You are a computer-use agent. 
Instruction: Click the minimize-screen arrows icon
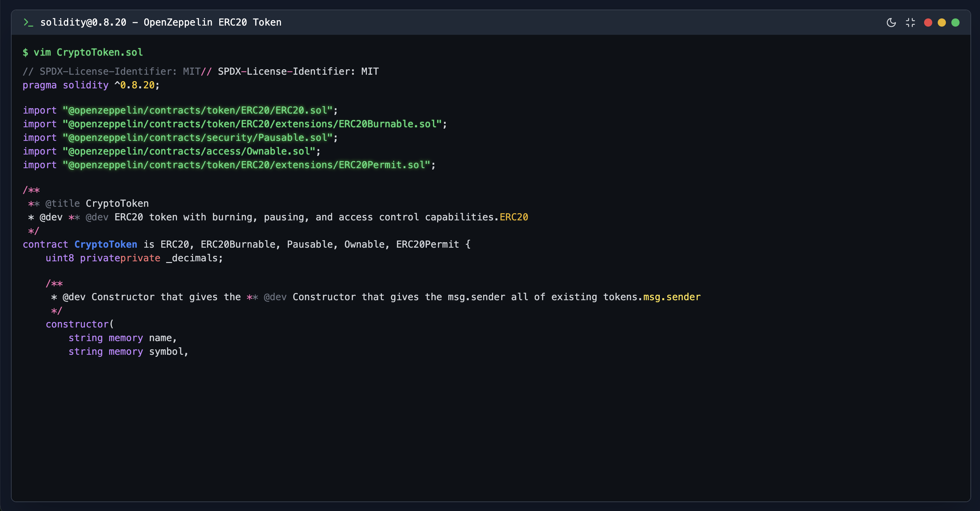(x=910, y=23)
